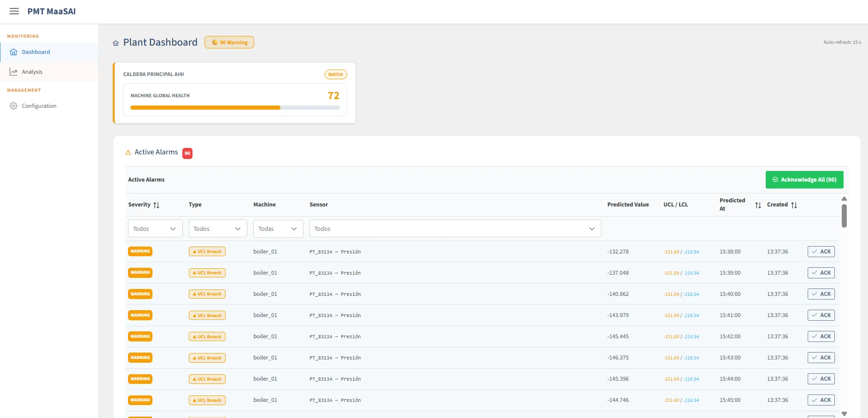Open the Severity filter dropdown
This screenshot has width=868, height=418.
(155, 229)
